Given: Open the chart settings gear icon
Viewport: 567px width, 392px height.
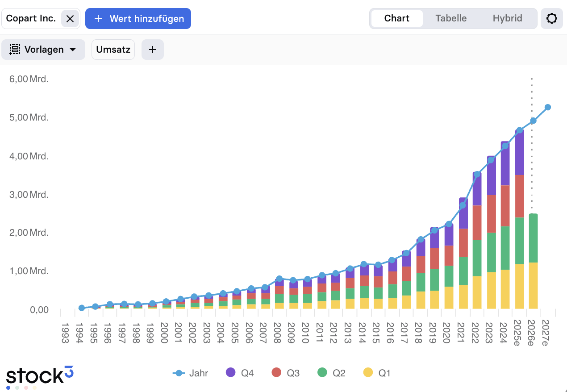Looking at the screenshot, I should pos(552,19).
